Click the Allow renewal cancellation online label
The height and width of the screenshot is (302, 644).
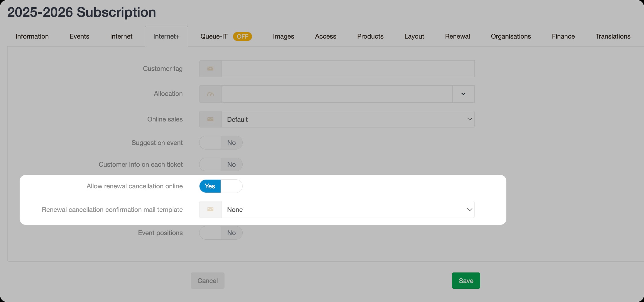coord(135,186)
